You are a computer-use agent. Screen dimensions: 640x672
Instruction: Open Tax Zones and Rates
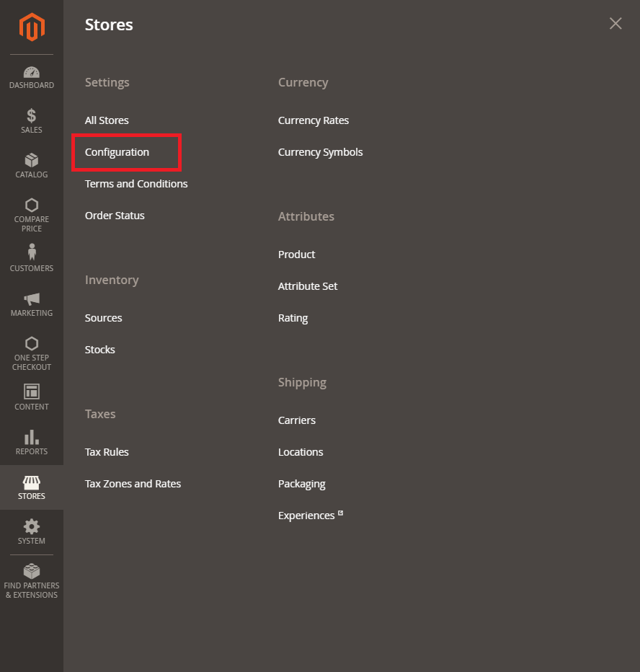point(133,484)
